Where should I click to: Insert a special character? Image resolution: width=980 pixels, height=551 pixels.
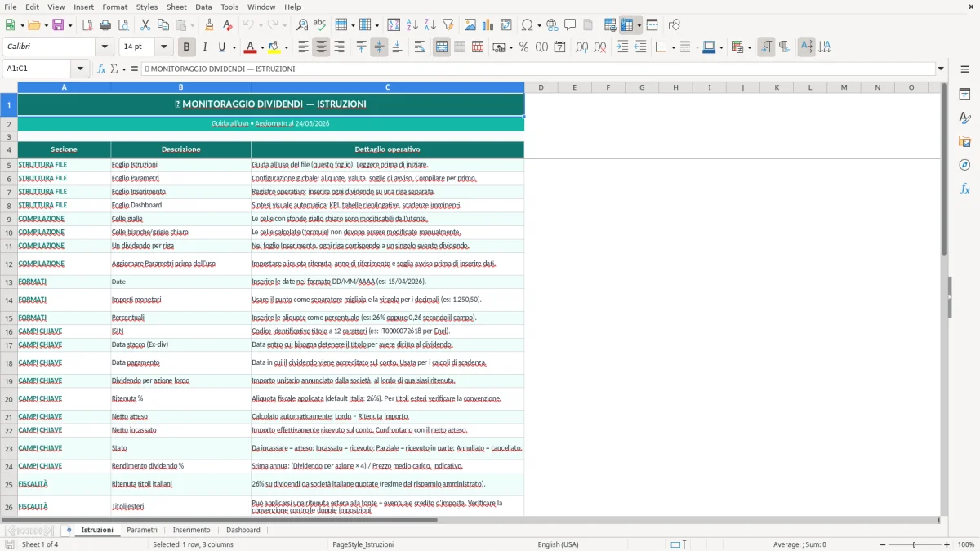(527, 25)
